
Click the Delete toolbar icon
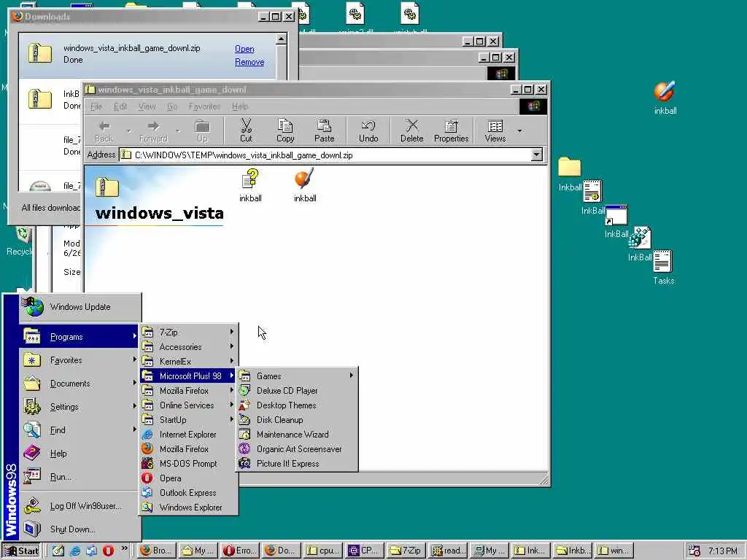pos(411,131)
